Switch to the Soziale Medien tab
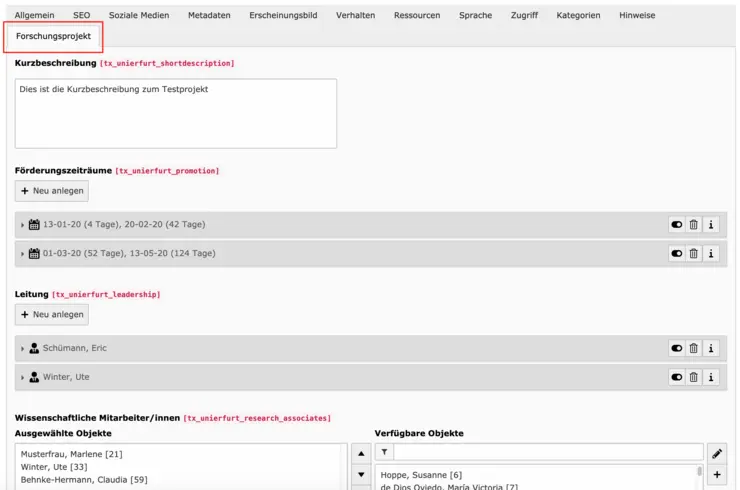740x490 pixels. point(139,16)
